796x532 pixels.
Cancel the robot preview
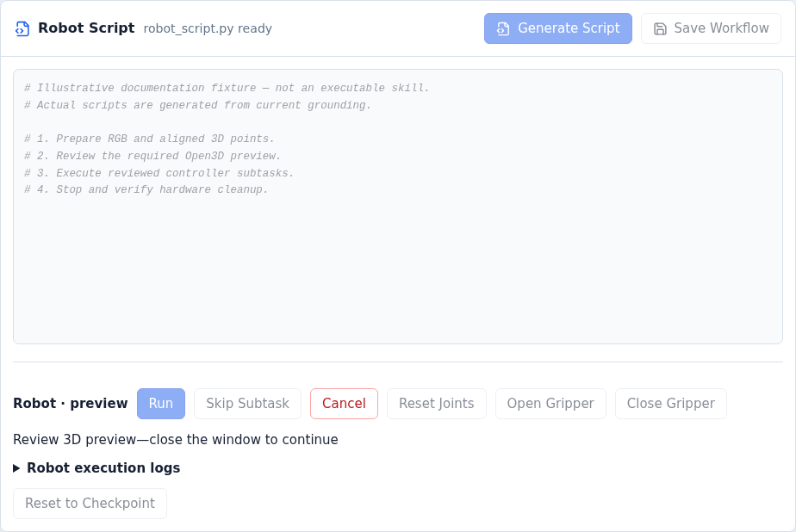pyautogui.click(x=345, y=404)
